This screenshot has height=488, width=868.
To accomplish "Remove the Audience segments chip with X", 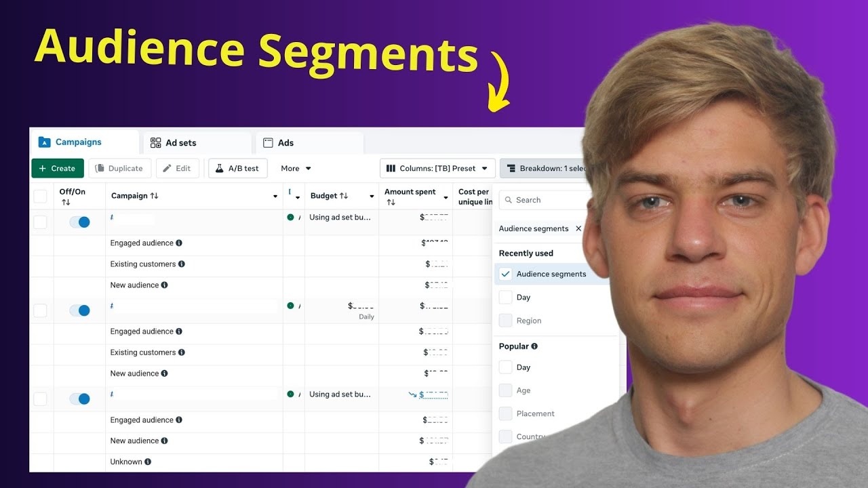I will (578, 229).
